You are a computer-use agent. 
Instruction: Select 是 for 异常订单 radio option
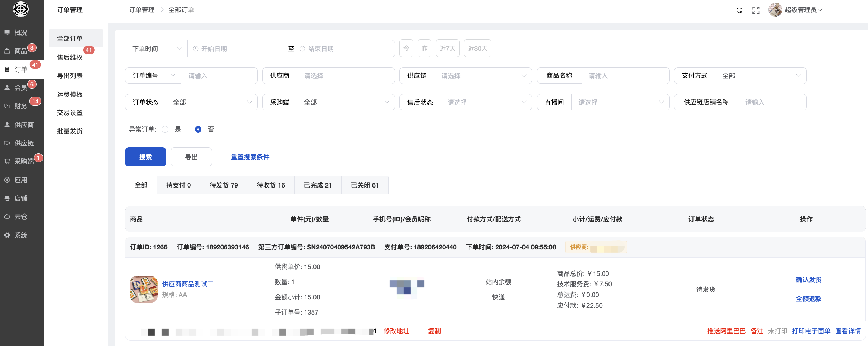point(165,129)
